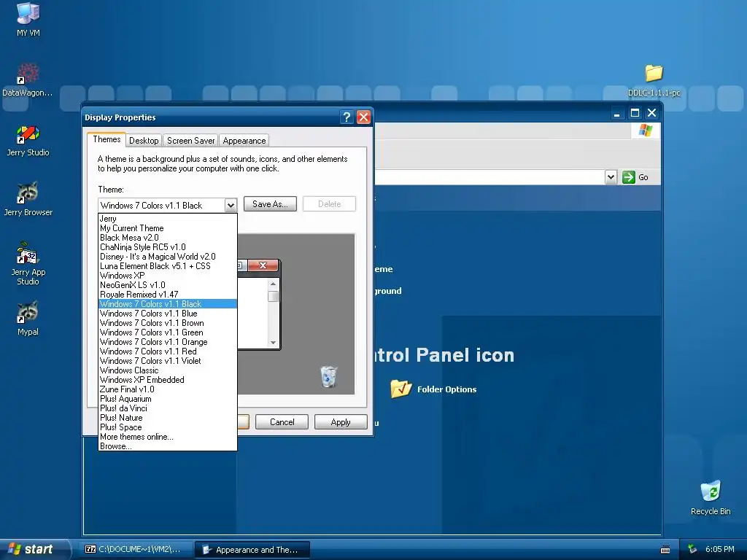Select Plus! Aquarium theme
The image size is (747, 560).
click(168, 399)
